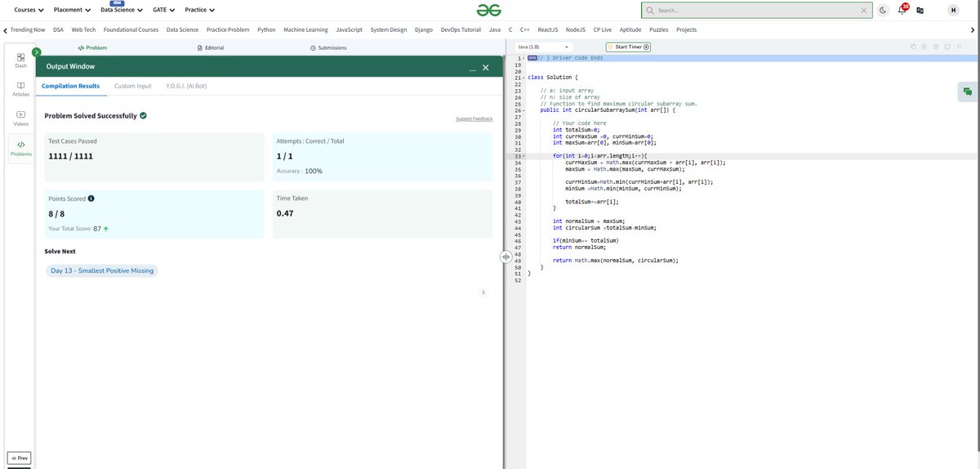Open the Practice dropdown menu

coord(200,10)
